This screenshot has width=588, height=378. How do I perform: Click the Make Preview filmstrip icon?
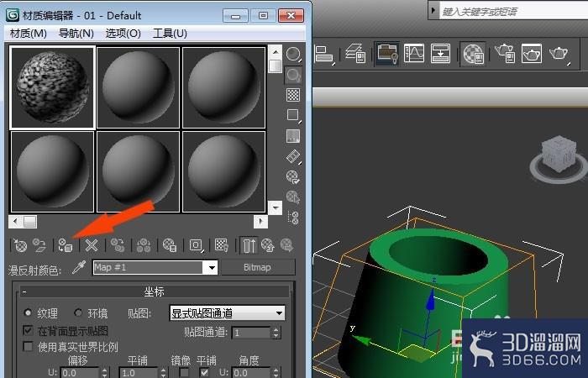(293, 156)
